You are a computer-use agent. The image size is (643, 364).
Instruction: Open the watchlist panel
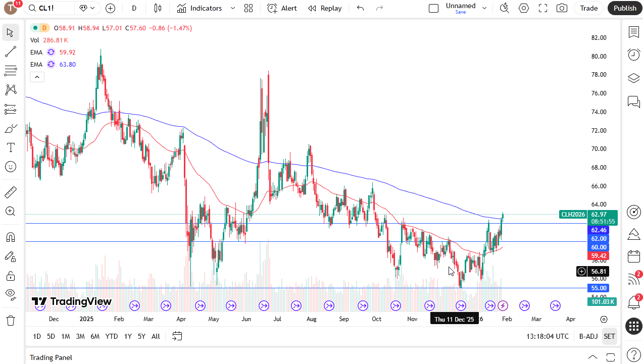click(x=633, y=32)
